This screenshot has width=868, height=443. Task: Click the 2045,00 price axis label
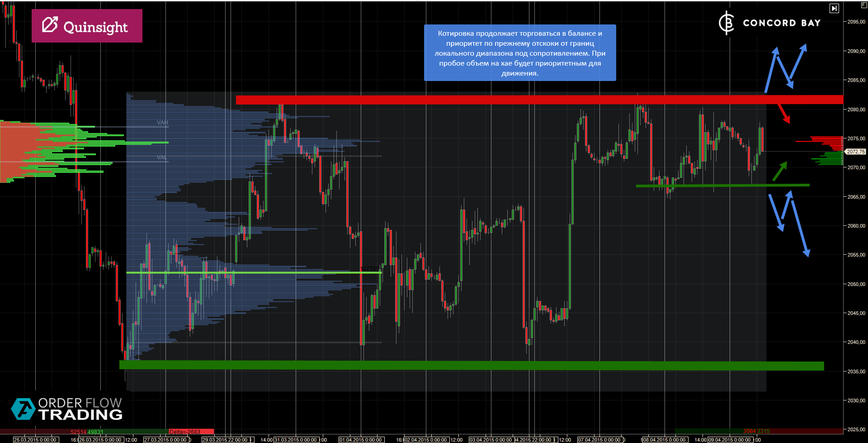856,313
